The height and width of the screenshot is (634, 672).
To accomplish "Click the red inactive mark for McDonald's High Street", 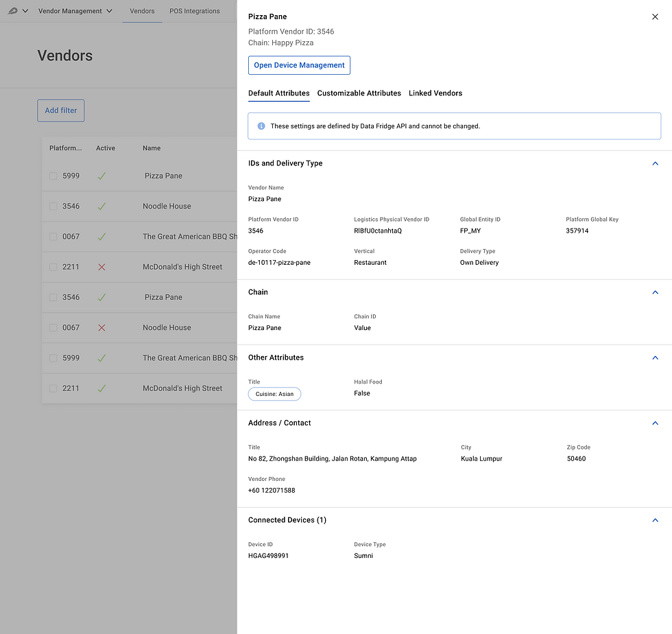I will pos(101,267).
